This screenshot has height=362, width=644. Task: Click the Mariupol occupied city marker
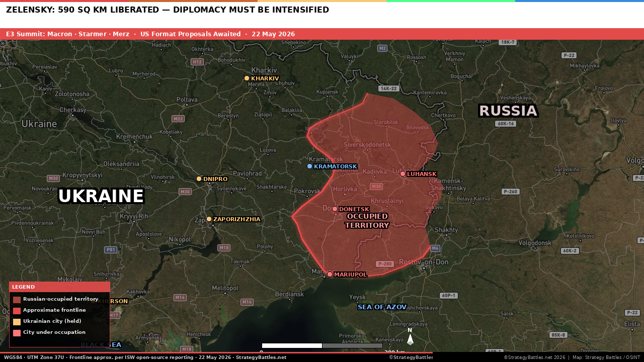pyautogui.click(x=330, y=275)
